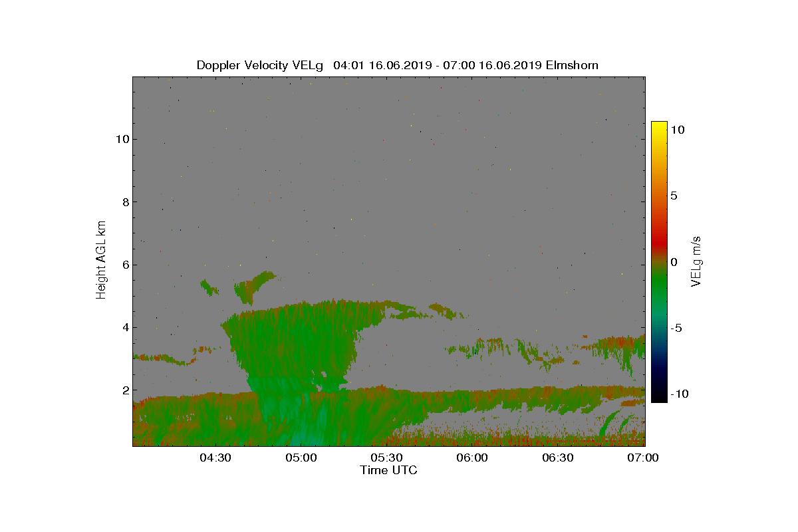Click the height tick label 8
The image size is (798, 532).
pyautogui.click(x=124, y=202)
